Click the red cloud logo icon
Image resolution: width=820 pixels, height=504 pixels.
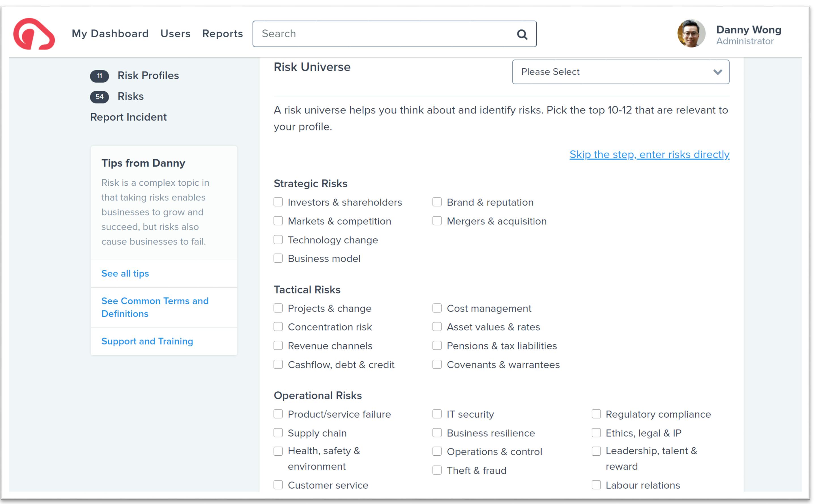(x=34, y=34)
